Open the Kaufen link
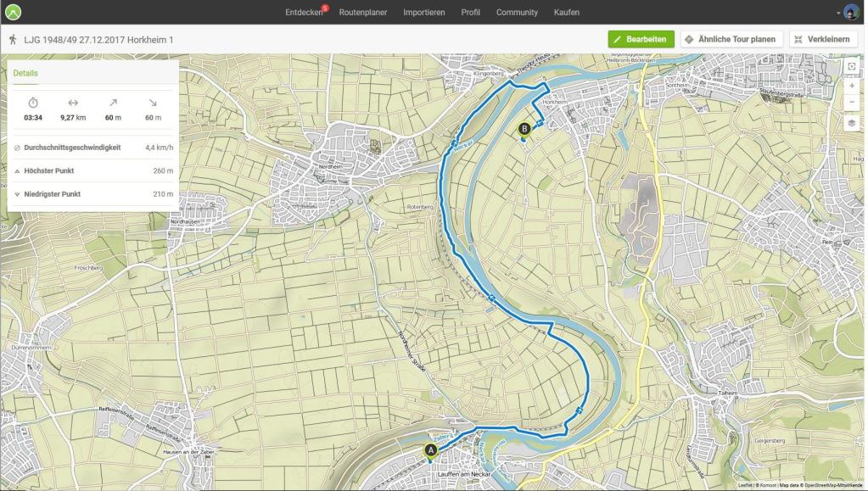This screenshot has width=868, height=491. tap(566, 12)
